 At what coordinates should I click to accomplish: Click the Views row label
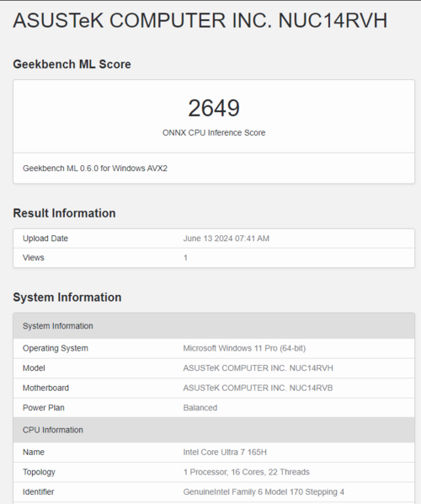[x=34, y=258]
